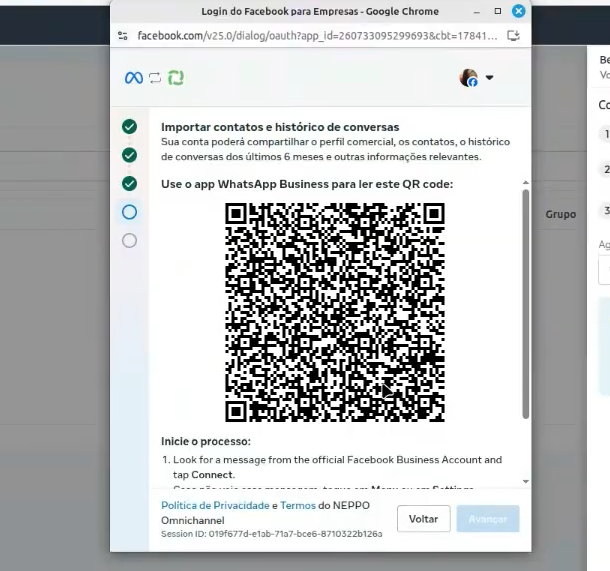Open the site information icon in address bar
The image size is (610, 571).
(x=123, y=36)
